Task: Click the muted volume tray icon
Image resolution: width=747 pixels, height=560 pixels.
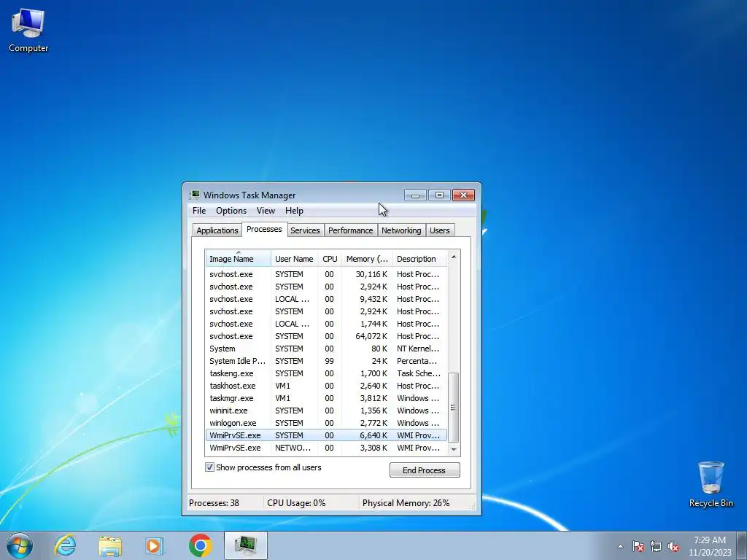Action: [673, 547]
